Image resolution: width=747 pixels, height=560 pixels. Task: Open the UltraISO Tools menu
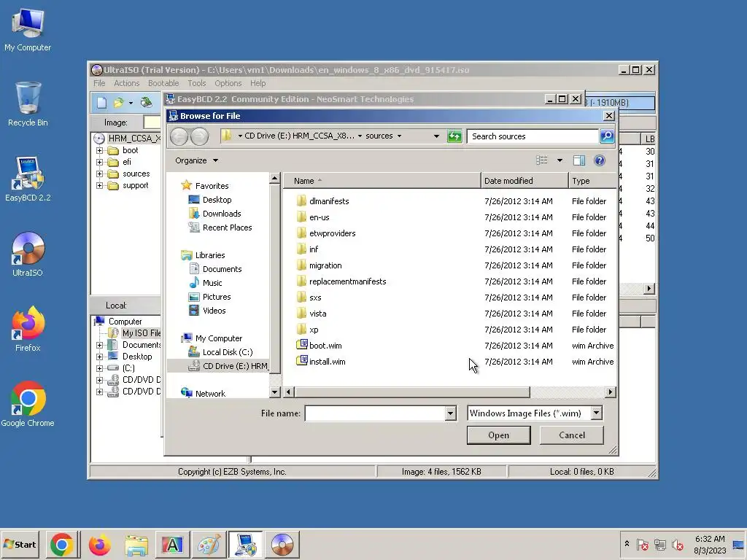197,83
